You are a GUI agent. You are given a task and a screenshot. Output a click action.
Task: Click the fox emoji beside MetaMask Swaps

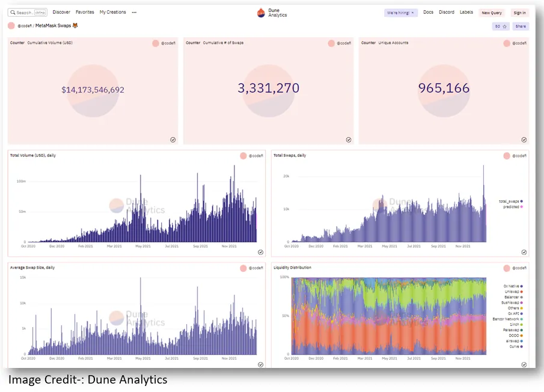[x=75, y=26]
